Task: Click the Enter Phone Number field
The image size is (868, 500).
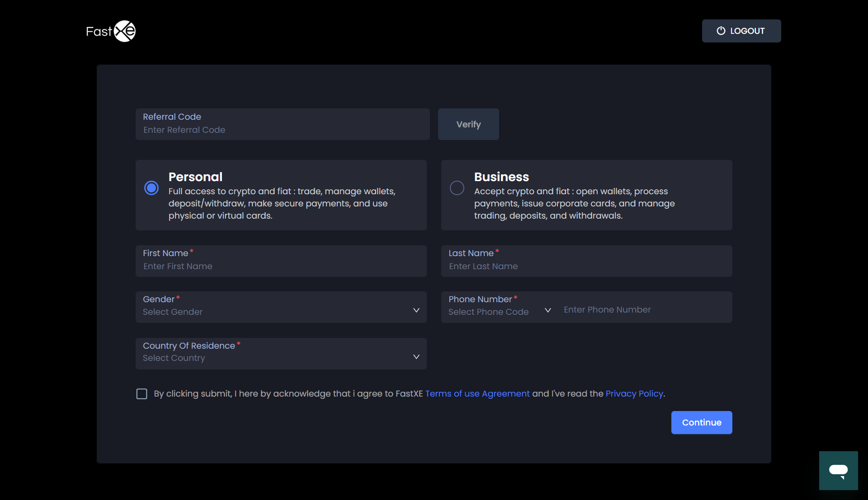Action: (644, 310)
